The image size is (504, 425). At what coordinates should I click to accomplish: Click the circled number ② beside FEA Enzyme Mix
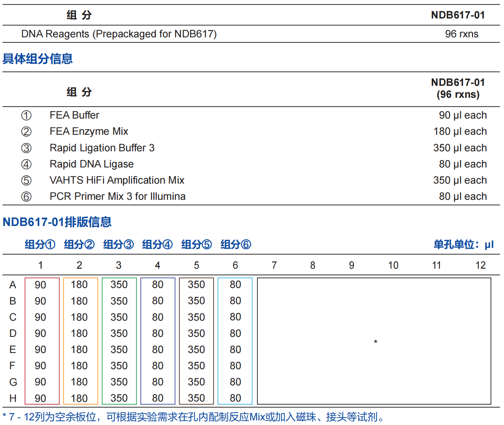pos(25,131)
